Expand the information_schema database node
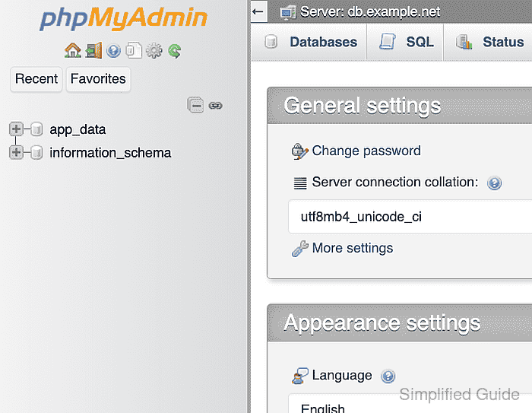The width and height of the screenshot is (532, 413). (16, 152)
